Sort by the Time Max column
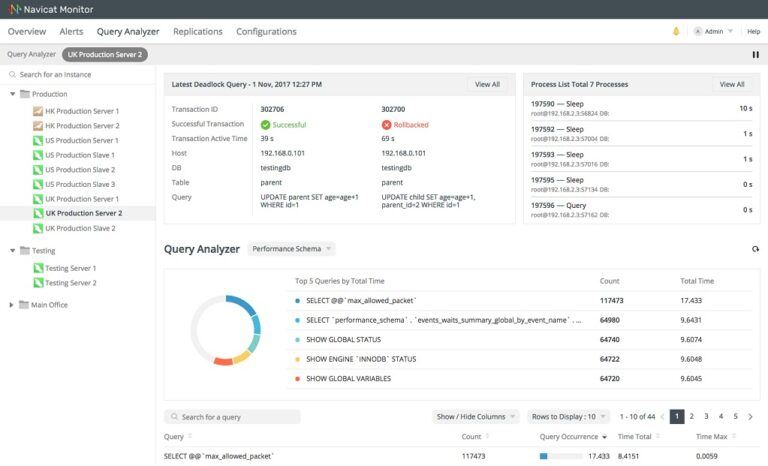This screenshot has width=768, height=466. pos(715,436)
